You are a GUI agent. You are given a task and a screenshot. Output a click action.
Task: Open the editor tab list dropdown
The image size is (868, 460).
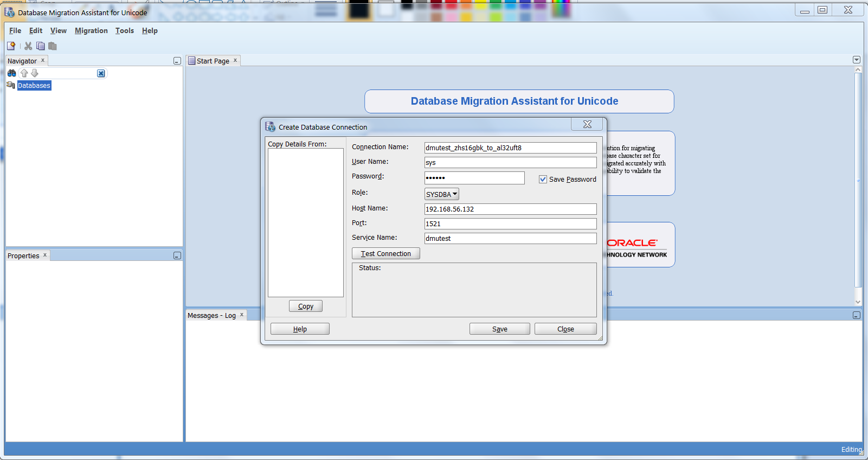click(x=857, y=60)
